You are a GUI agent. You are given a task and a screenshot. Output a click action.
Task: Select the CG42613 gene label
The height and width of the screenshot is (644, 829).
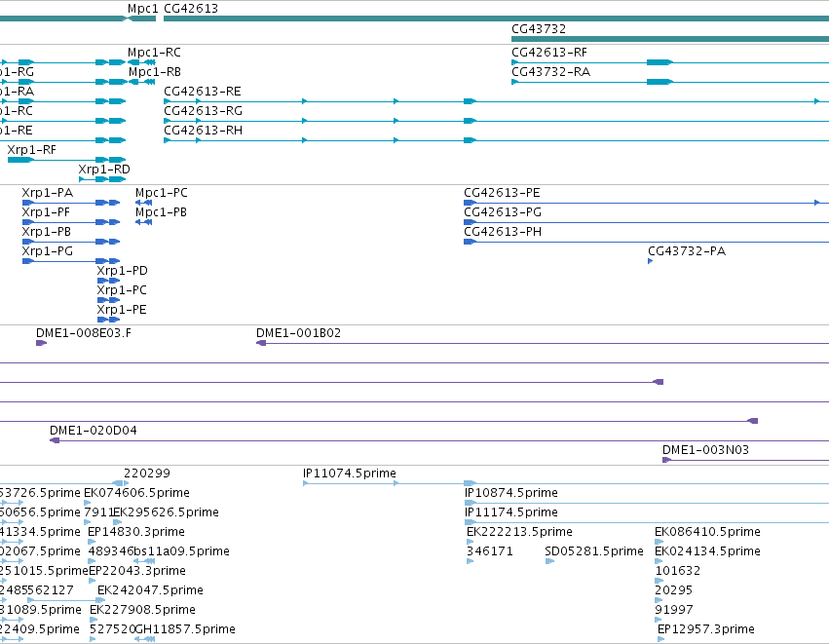[191, 9]
